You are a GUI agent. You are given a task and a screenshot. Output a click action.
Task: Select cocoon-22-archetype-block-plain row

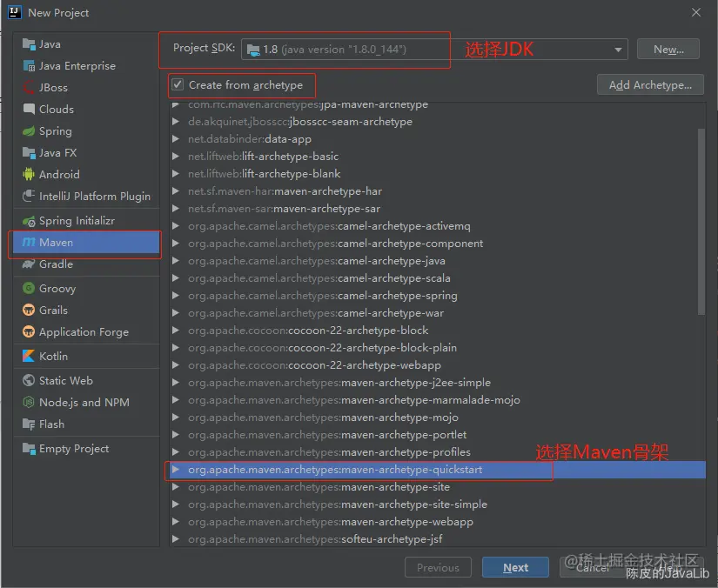[437, 348]
